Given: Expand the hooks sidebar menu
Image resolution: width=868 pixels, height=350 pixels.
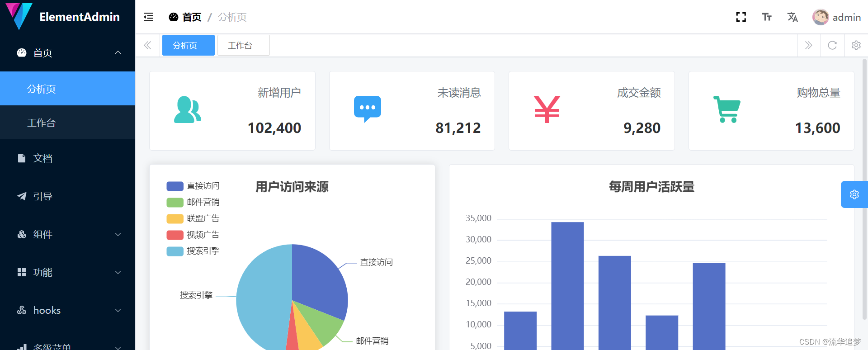Looking at the screenshot, I should [68, 310].
